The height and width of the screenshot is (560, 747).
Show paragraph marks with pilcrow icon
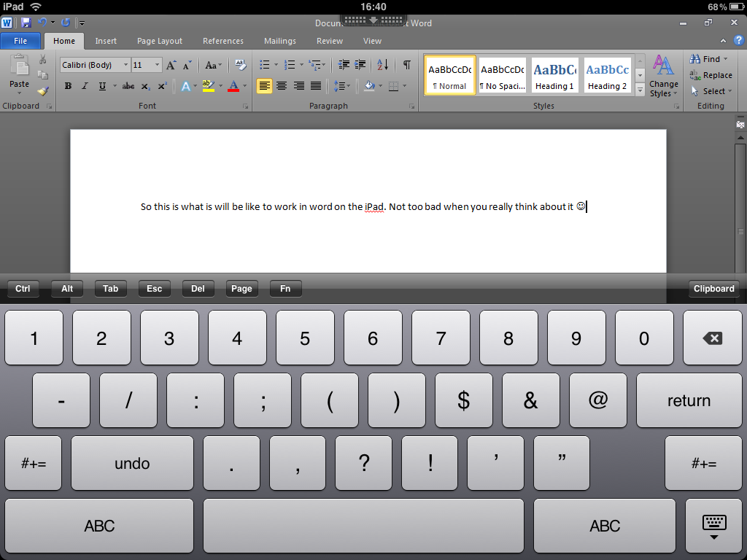click(407, 65)
